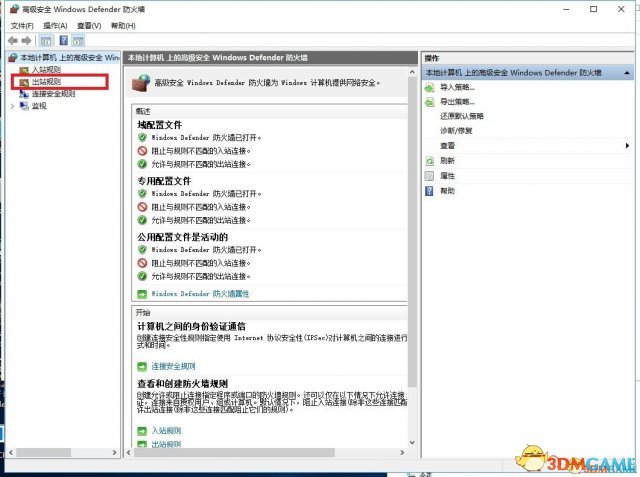
Task: Click the 刷新 icon in actions pane
Action: pyautogui.click(x=429, y=161)
